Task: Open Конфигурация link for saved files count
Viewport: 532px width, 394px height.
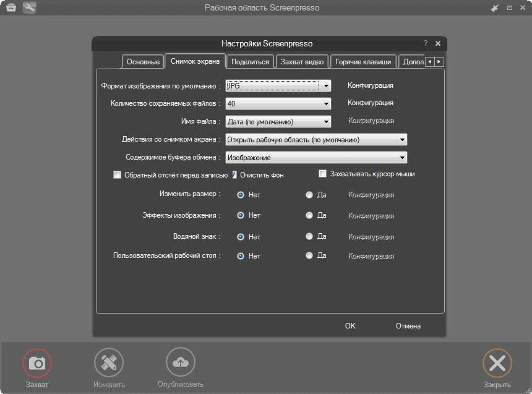Action: pos(371,103)
